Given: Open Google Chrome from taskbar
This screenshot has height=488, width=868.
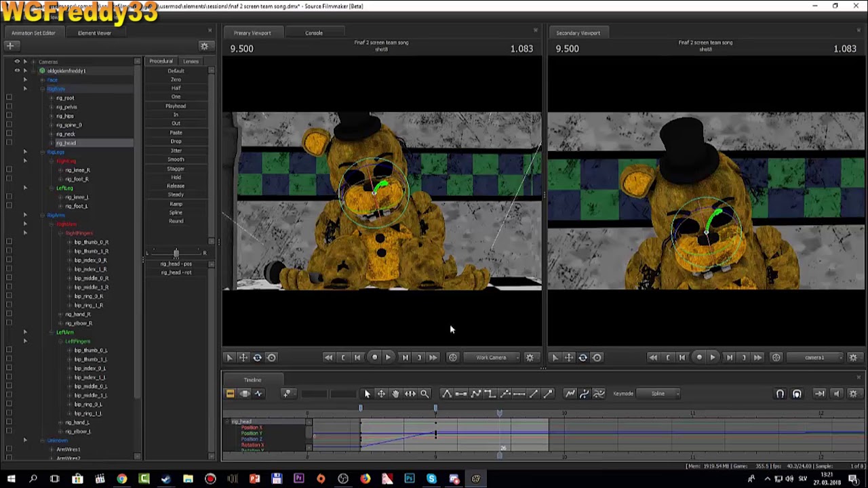Looking at the screenshot, I should (x=121, y=479).
